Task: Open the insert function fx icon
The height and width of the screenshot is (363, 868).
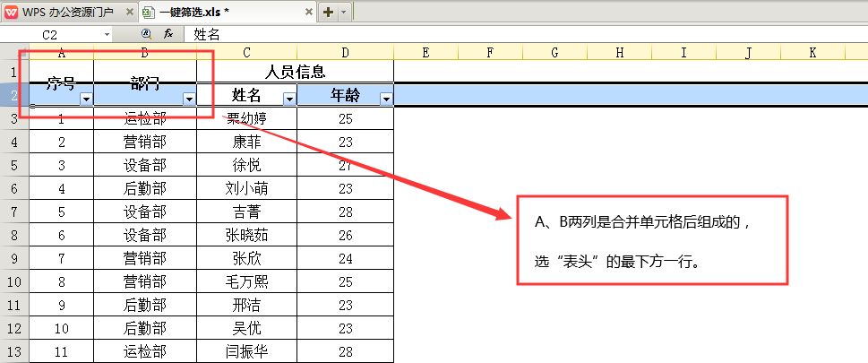Action: pyautogui.click(x=168, y=34)
